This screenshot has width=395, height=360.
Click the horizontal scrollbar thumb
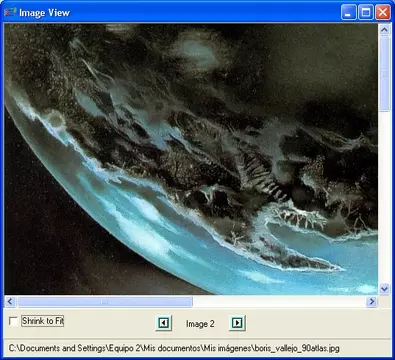(x=105, y=302)
